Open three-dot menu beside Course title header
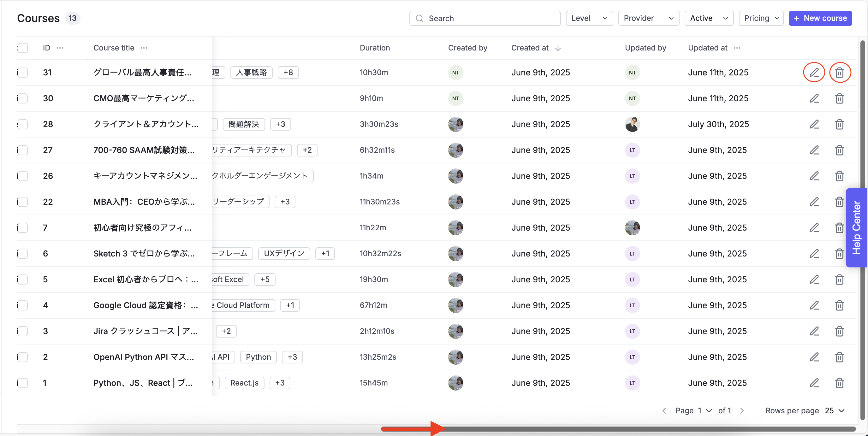Screen dimensions: 868x436 [144, 48]
